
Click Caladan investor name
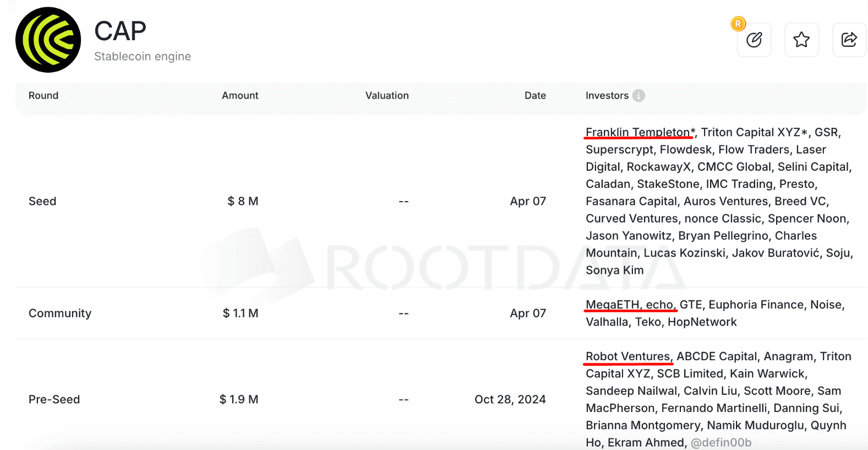tap(608, 184)
